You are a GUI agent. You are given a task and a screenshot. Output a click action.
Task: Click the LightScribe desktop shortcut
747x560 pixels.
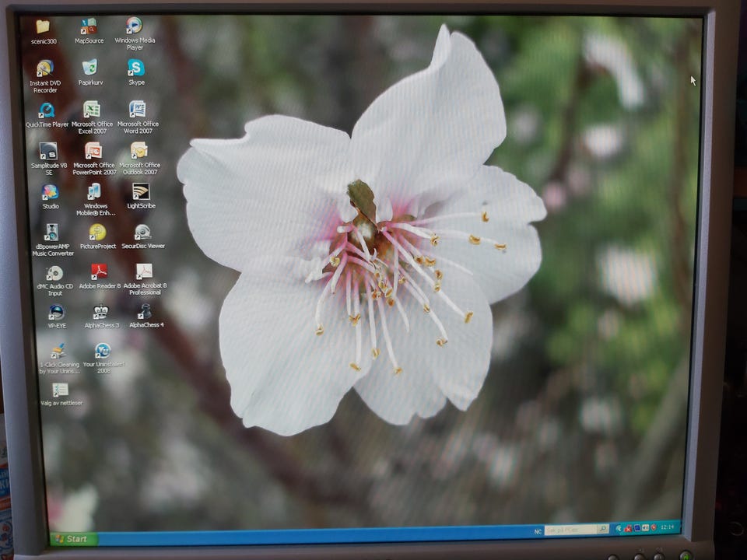point(141,192)
